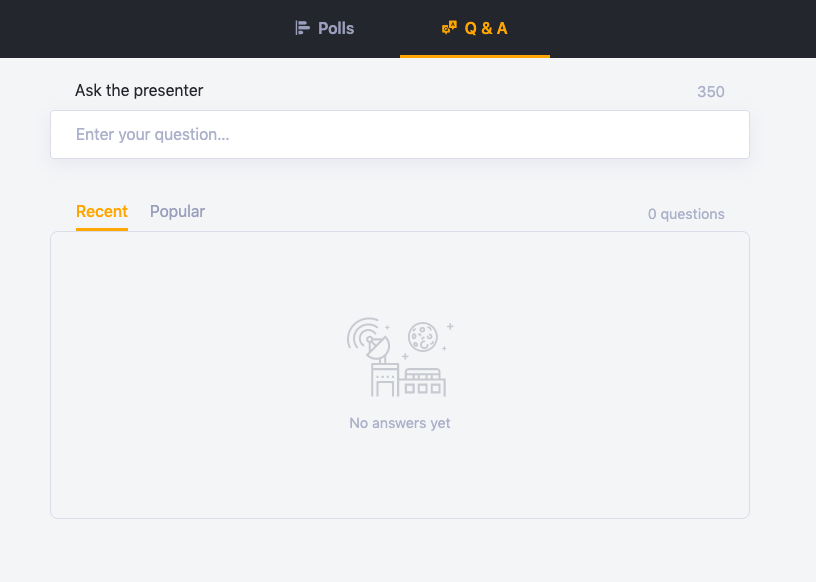This screenshot has height=582, width=816.
Task: Click the satellite dish illustration
Action: tap(369, 340)
